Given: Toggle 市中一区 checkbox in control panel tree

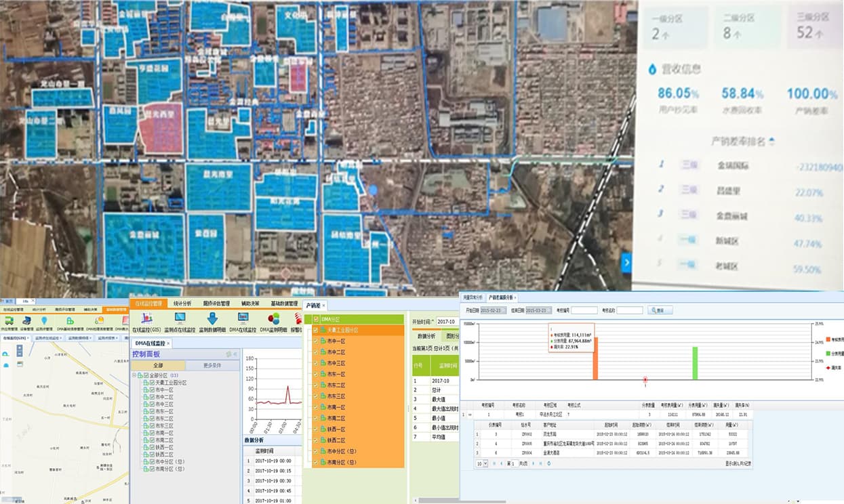Looking at the screenshot, I should [x=152, y=390].
